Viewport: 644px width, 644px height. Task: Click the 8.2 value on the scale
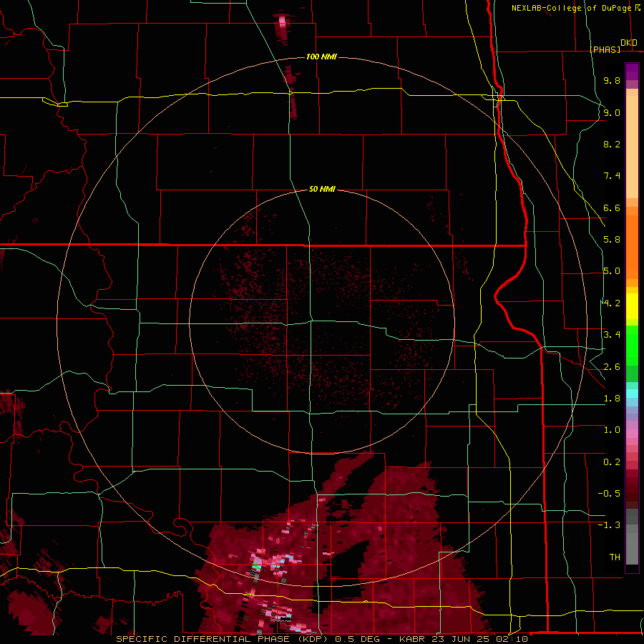(612, 144)
